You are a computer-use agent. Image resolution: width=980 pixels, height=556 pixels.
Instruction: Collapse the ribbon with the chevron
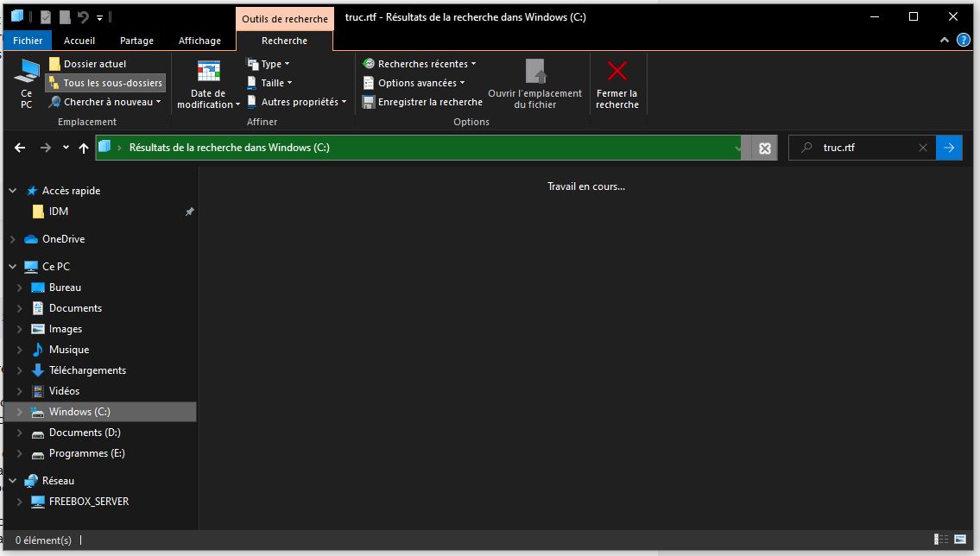(x=945, y=41)
